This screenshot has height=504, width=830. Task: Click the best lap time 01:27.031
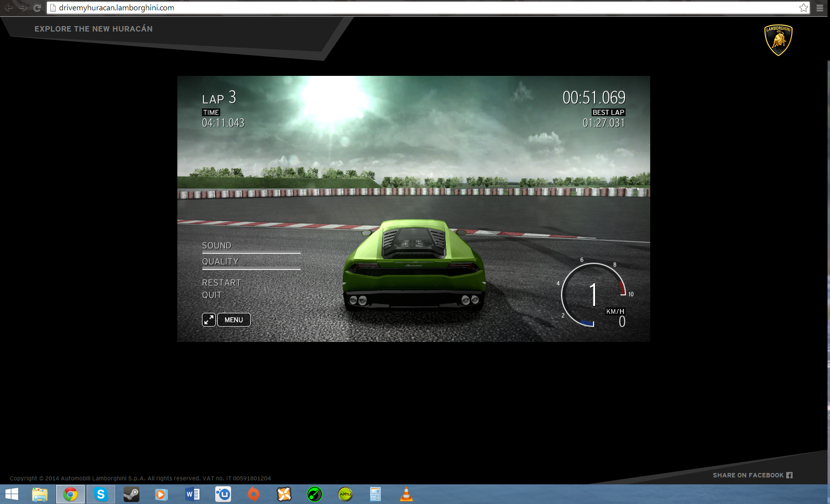coord(604,123)
